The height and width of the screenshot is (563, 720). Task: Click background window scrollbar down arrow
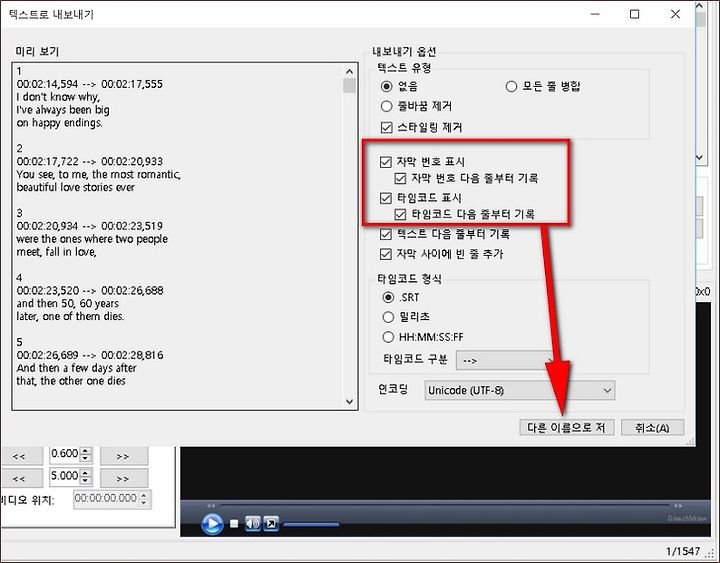(x=699, y=157)
